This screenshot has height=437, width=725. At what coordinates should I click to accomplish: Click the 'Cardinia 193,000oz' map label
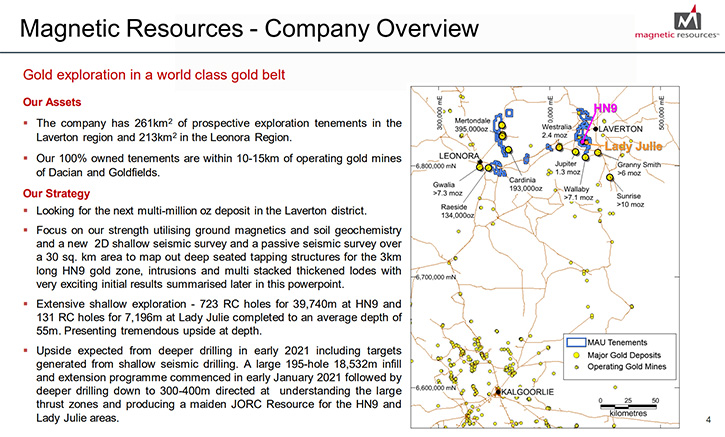tap(525, 184)
